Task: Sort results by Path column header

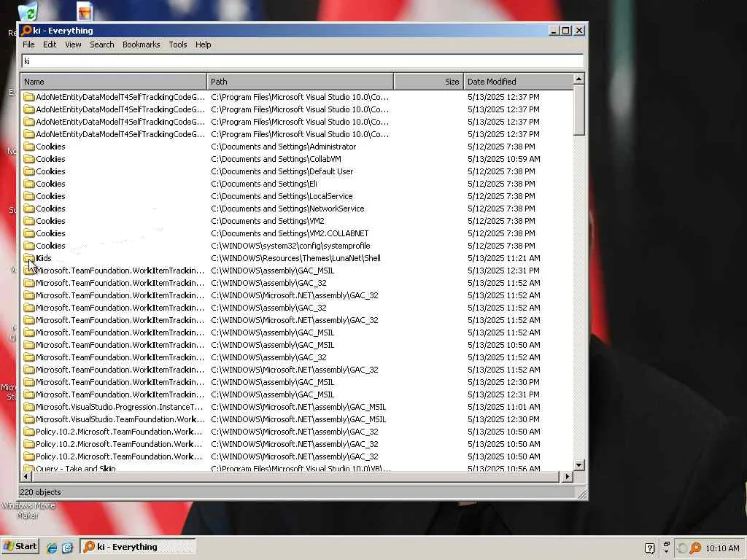Action: (x=300, y=82)
